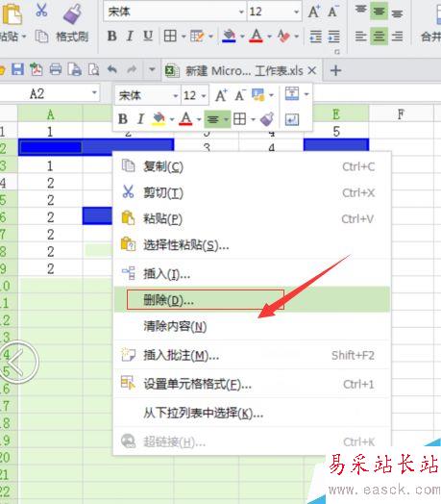Click mini toolbar increase font A+ icon
The height and width of the screenshot is (504, 441).
click(x=221, y=95)
